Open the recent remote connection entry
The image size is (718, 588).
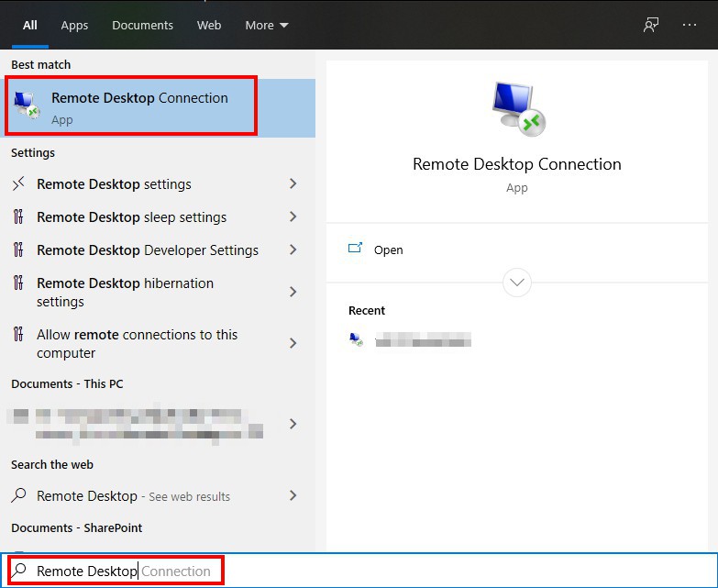point(410,339)
